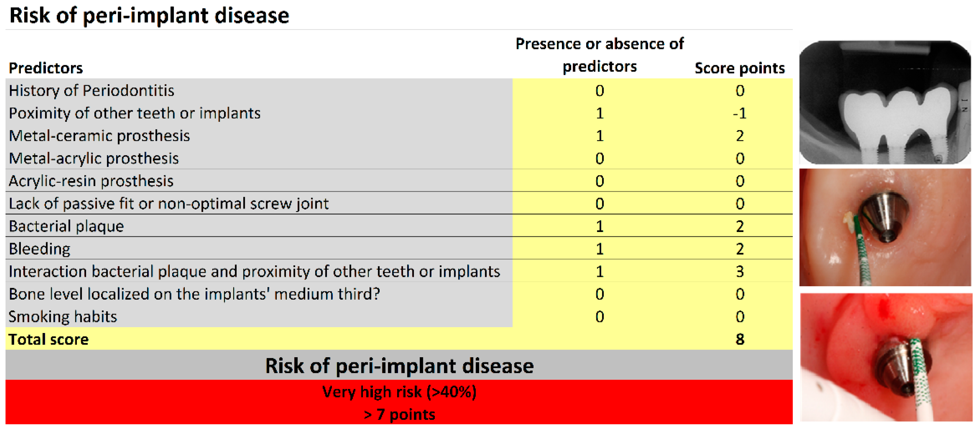Click the presence cell for History of Periodontitis
Viewport: 980px width, 431px height.
click(599, 91)
